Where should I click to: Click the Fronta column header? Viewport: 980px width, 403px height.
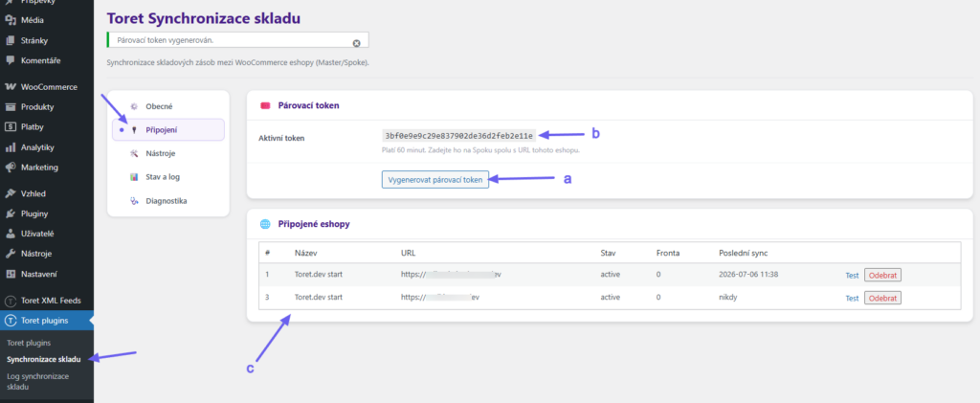(667, 253)
